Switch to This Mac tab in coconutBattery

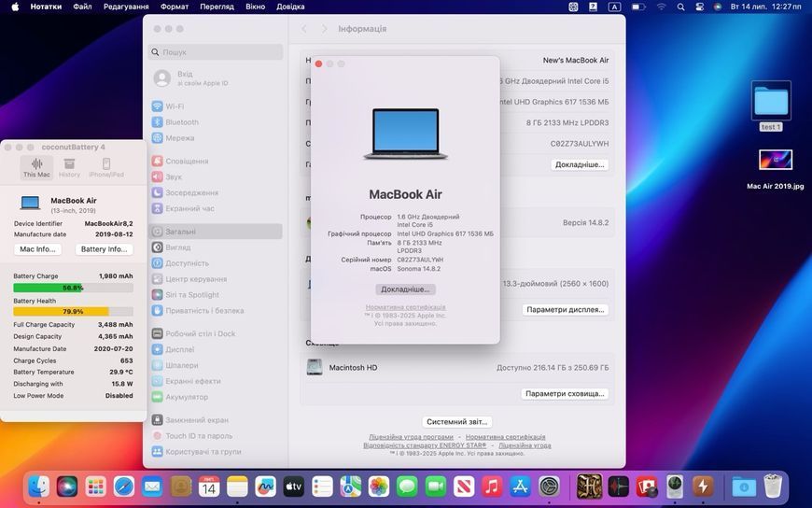coord(36,168)
